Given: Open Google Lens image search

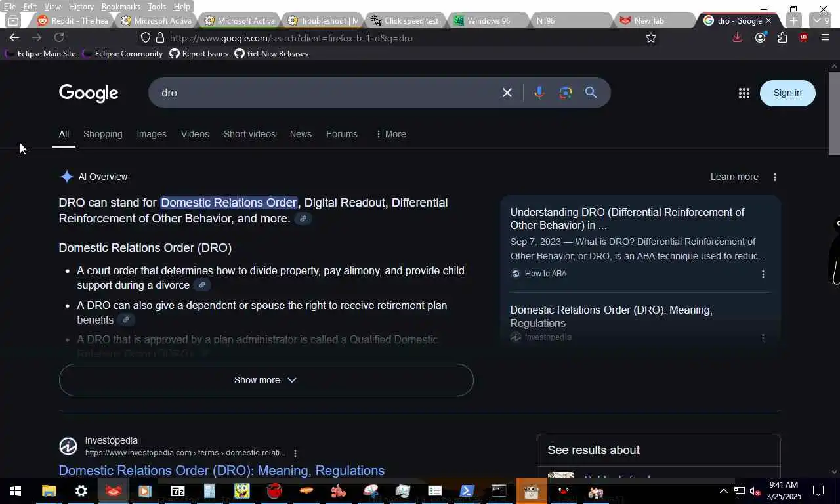Looking at the screenshot, I should [x=566, y=93].
